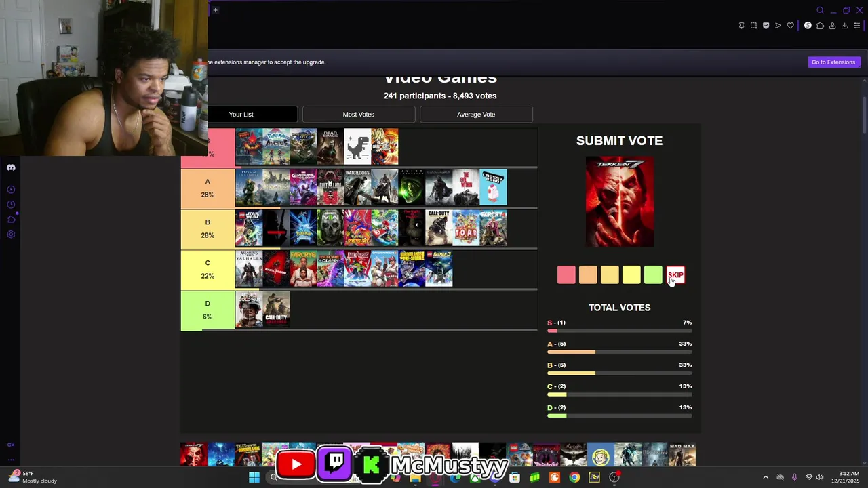868x488 pixels.
Task: Vote A tier with the orange swatch
Action: tap(588, 275)
